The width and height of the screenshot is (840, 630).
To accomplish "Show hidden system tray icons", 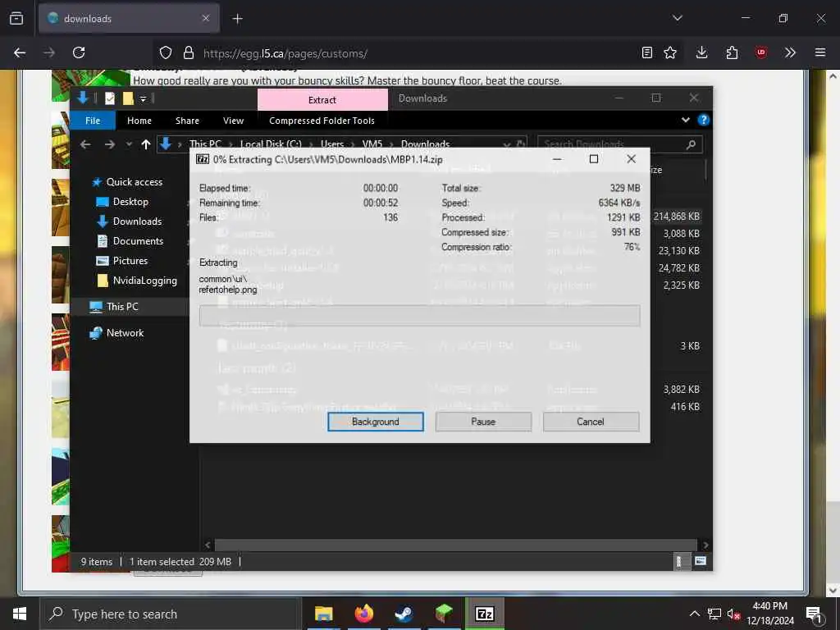I will (x=694, y=614).
